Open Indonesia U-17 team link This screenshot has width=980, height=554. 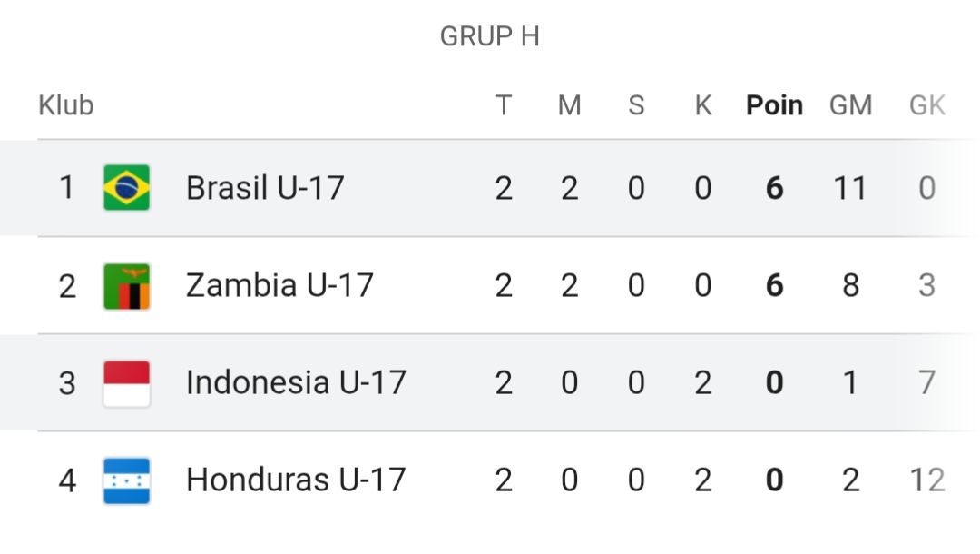coord(296,382)
